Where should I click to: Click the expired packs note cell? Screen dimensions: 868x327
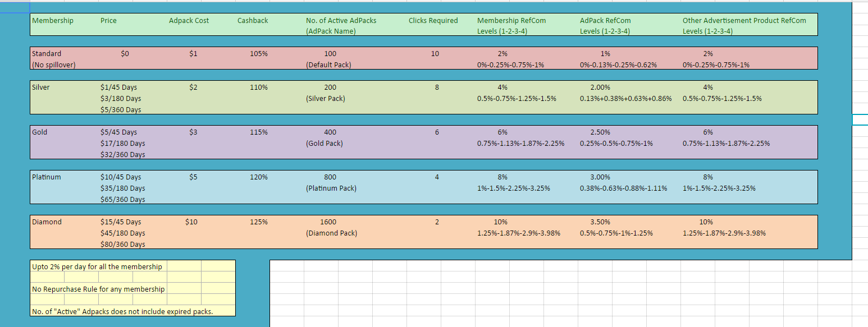[x=122, y=311]
